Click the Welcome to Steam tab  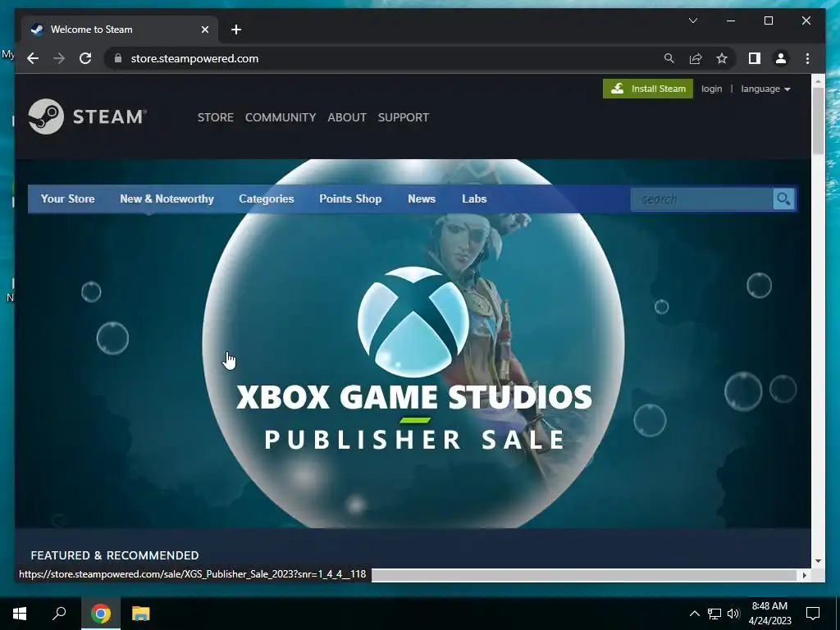click(120, 30)
